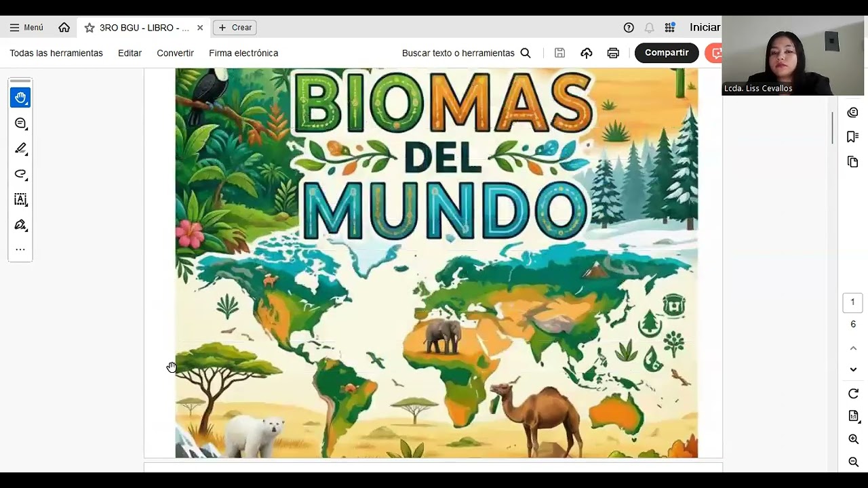Click the orange chat button beside Compartir
This screenshot has height=488, width=868.
(x=713, y=53)
